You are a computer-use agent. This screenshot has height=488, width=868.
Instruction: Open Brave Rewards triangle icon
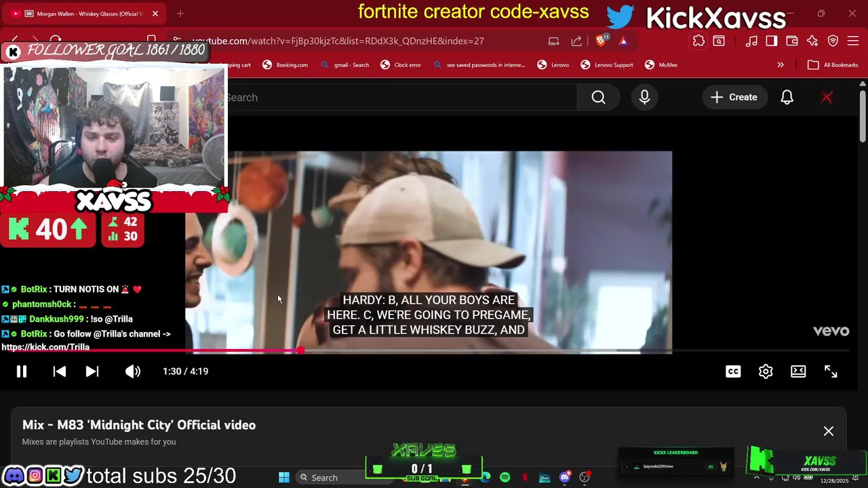pos(623,41)
